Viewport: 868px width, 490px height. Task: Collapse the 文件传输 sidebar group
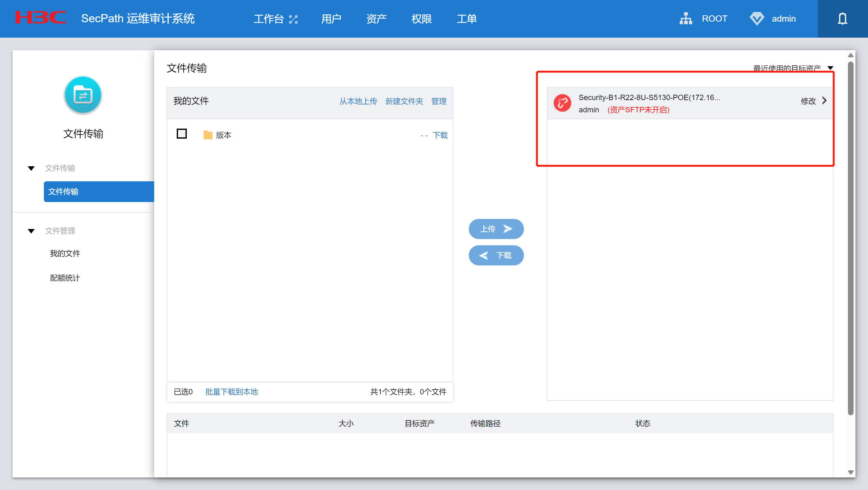(x=31, y=168)
